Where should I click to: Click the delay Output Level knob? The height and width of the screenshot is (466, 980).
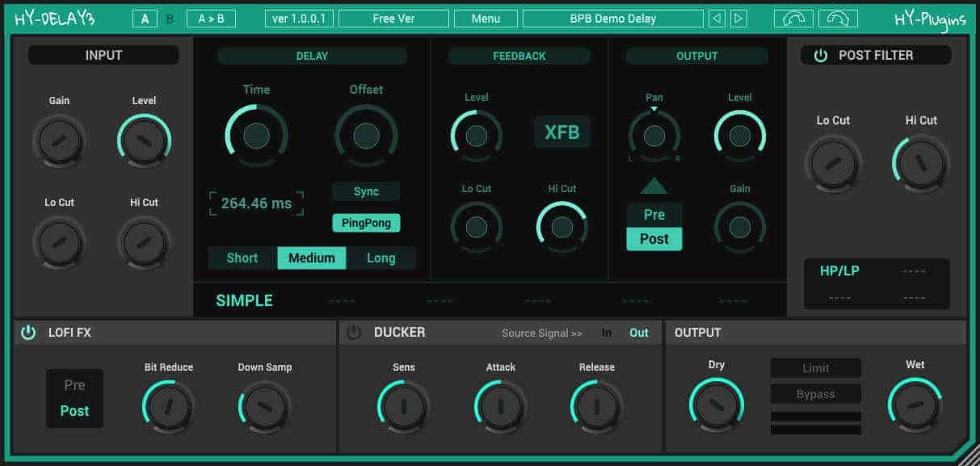[740, 136]
